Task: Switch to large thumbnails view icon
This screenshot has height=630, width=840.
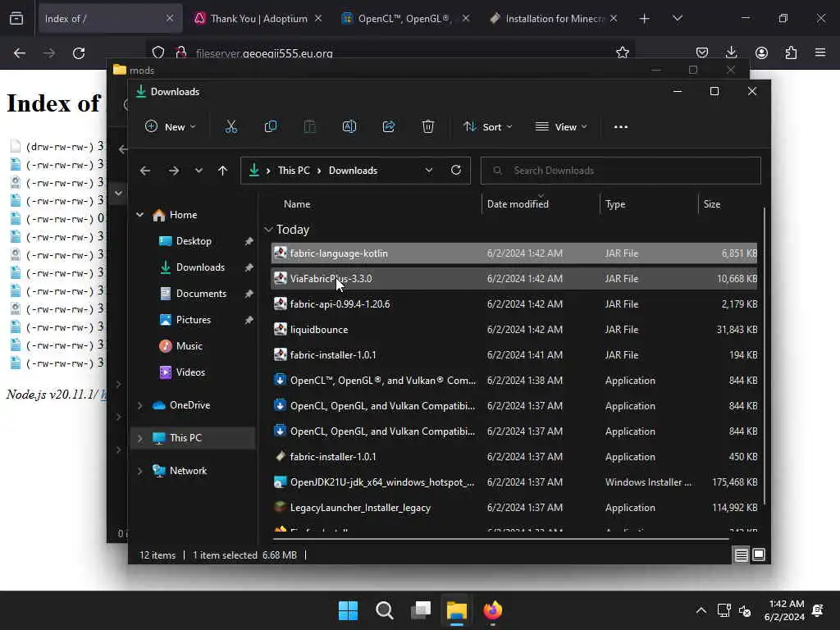Action: coord(759,555)
